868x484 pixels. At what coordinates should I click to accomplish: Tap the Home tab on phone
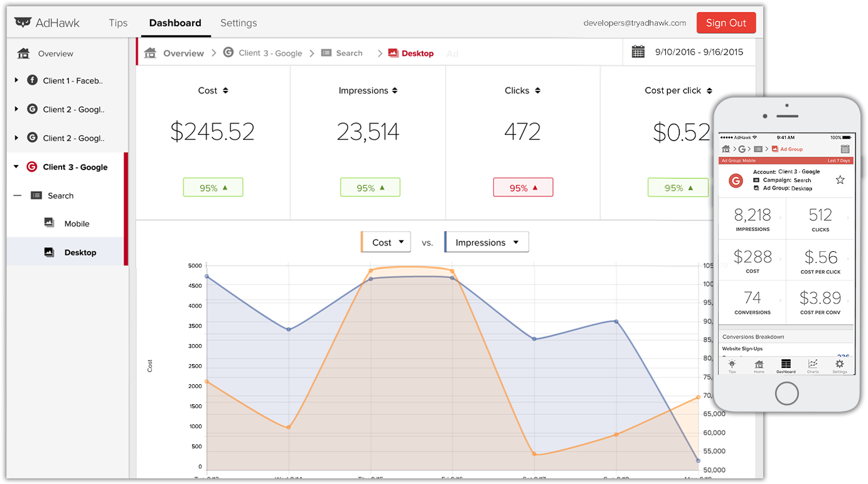(x=759, y=366)
